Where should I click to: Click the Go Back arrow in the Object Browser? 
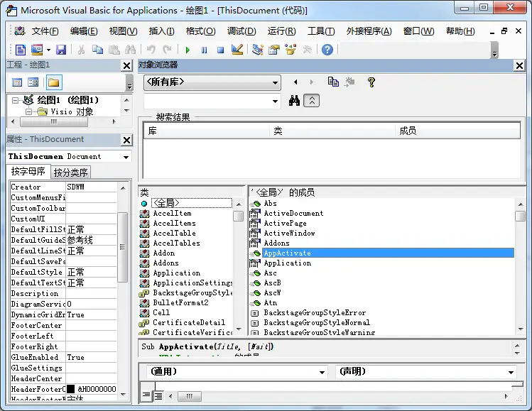coord(295,82)
